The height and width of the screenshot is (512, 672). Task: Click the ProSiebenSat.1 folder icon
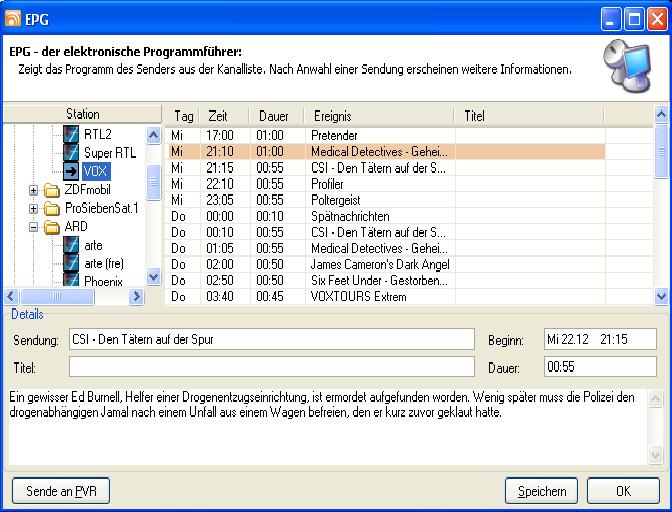tap(52, 208)
